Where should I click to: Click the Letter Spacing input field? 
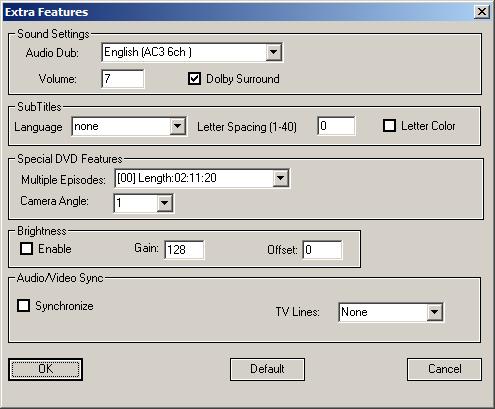(336, 126)
